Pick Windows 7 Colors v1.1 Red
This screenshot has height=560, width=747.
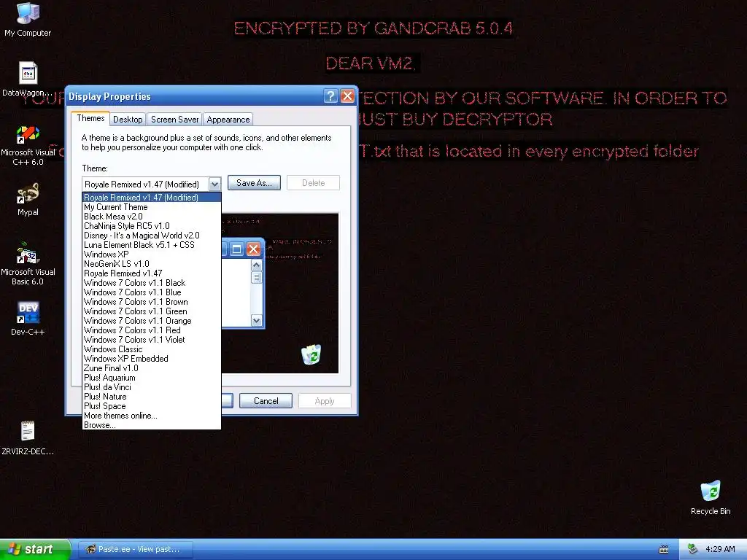(x=152, y=330)
